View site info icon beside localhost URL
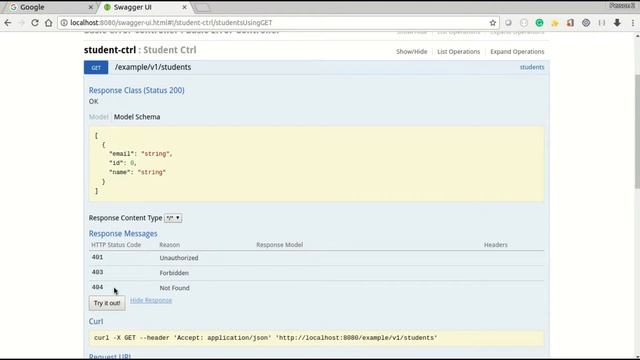This screenshot has height=360, width=640. point(64,23)
